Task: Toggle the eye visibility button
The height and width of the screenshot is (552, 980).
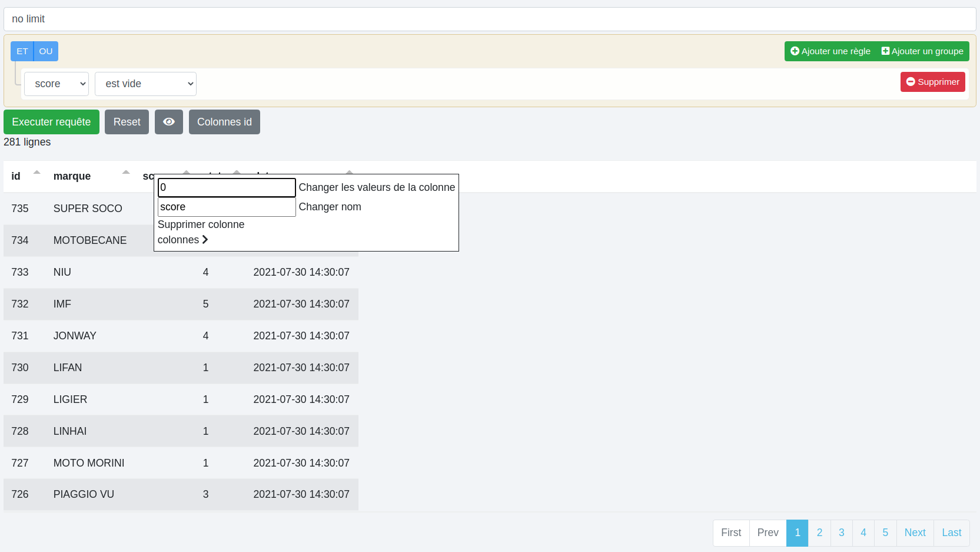Action: point(168,122)
